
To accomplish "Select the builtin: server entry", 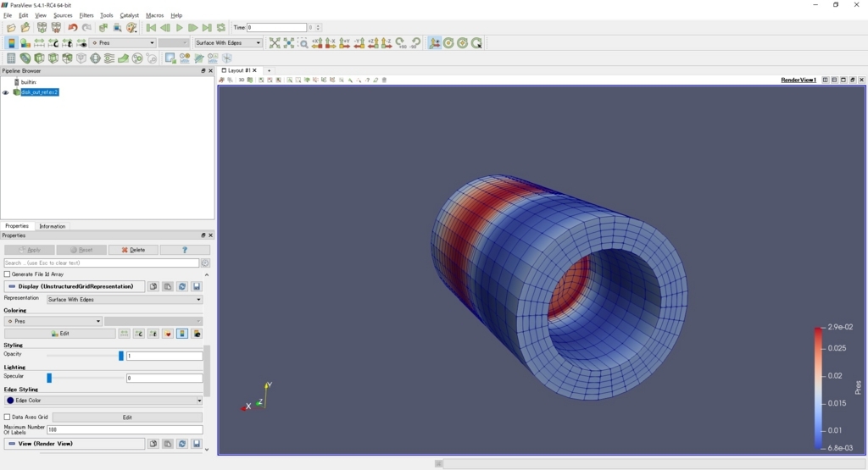I will (x=28, y=82).
